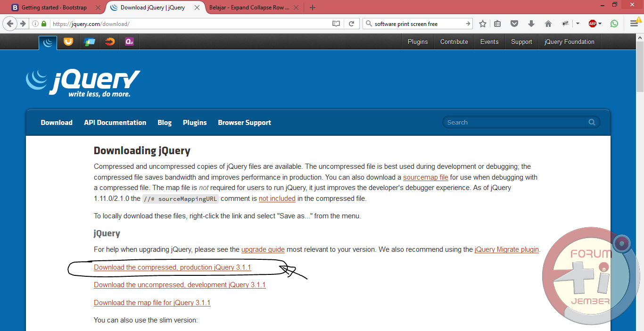
Task: Bookmark this page with the star icon
Action: click(482, 24)
